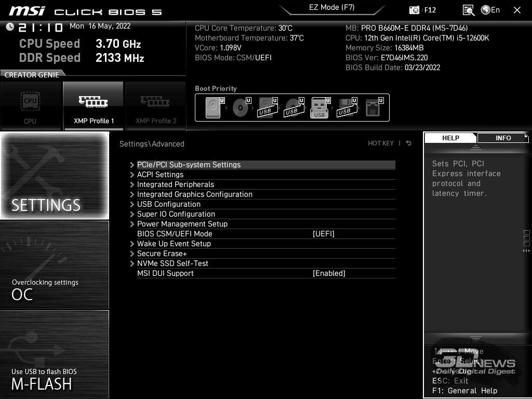This screenshot has width=532, height=399.
Task: Change MSI DUI Support [Enabled] value
Action: pos(329,273)
